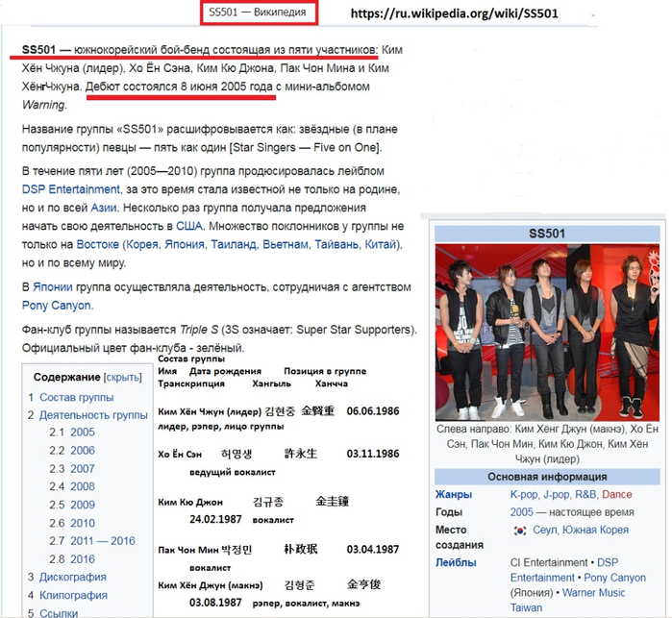
Task: Select the date 03.04.1987
Action: click(x=373, y=550)
